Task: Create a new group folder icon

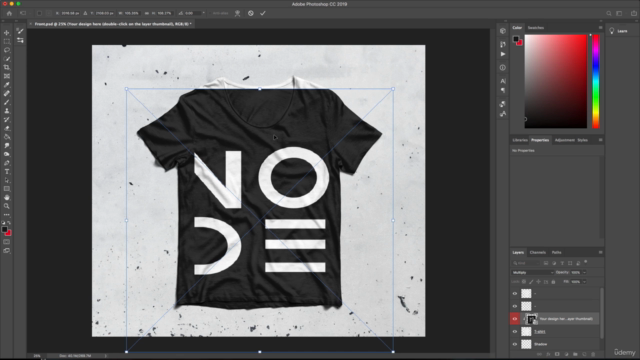Action: point(575,354)
